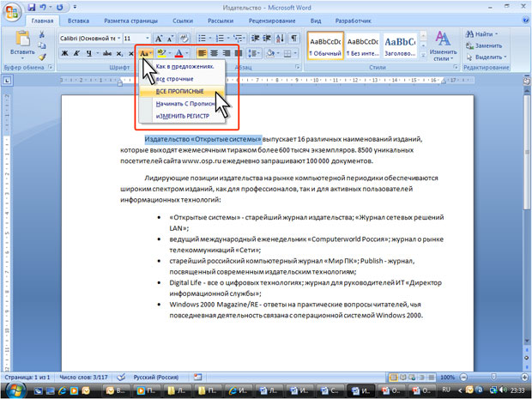532x399 pixels.
Task: Apply font color with red A icon
Action: coord(178,53)
